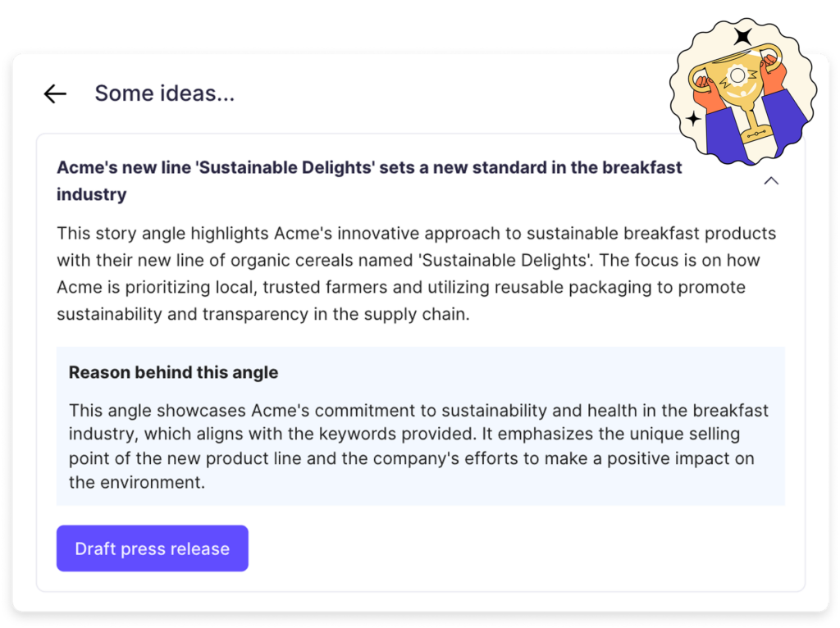The image size is (840, 628).
Task: Select the 'Some ideas...' heading
Action: (x=164, y=93)
